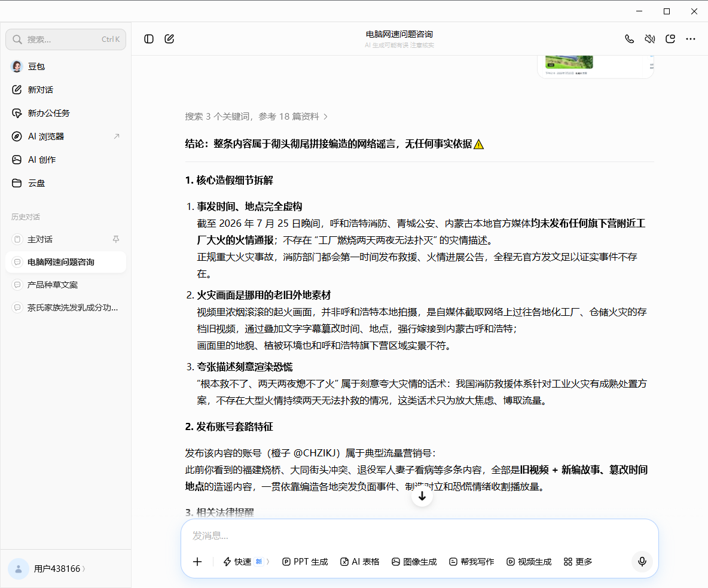
Task: Click the list item 夸张描述刻意渲染恐慌
Action: click(245, 367)
